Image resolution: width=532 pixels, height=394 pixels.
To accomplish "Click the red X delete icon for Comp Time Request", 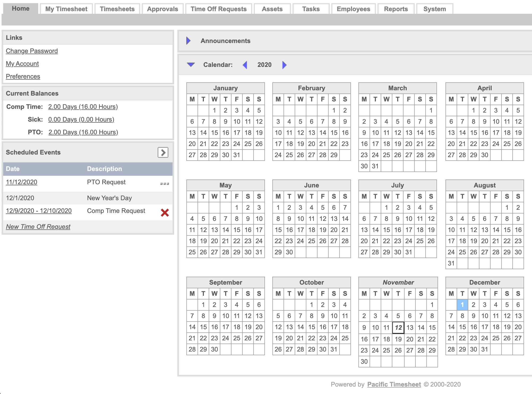I will (165, 212).
